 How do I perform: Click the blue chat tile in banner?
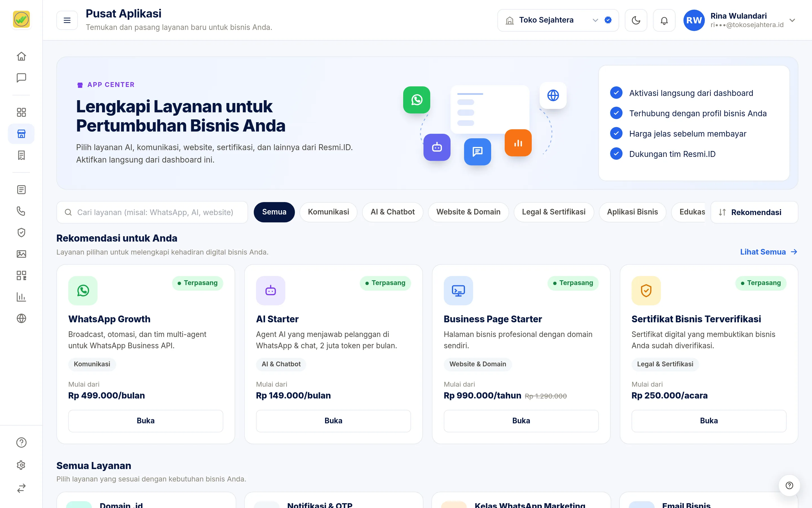click(477, 152)
